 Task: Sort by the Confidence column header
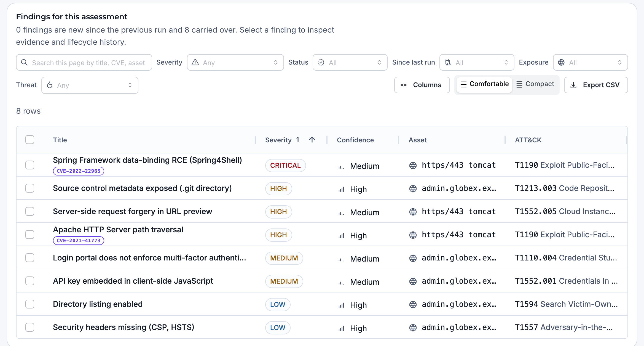(x=355, y=140)
